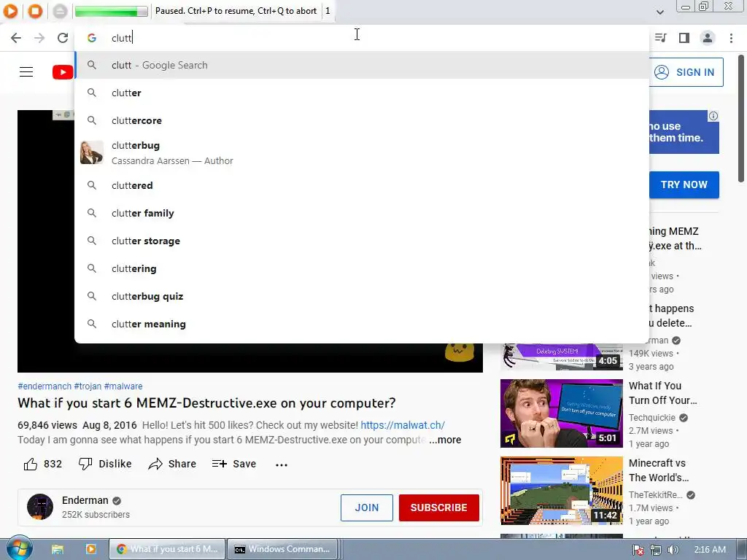Click the Share button
The width and height of the screenshot is (747, 560).
point(172,464)
